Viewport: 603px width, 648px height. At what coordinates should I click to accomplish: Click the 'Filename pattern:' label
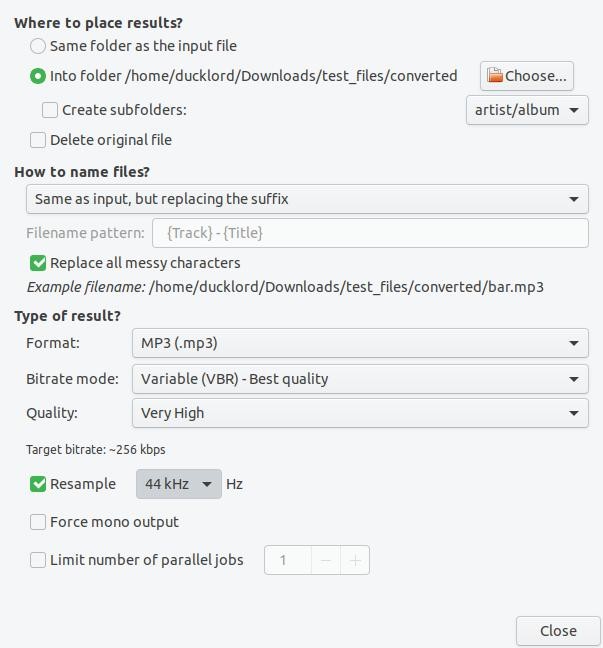click(x=85, y=233)
